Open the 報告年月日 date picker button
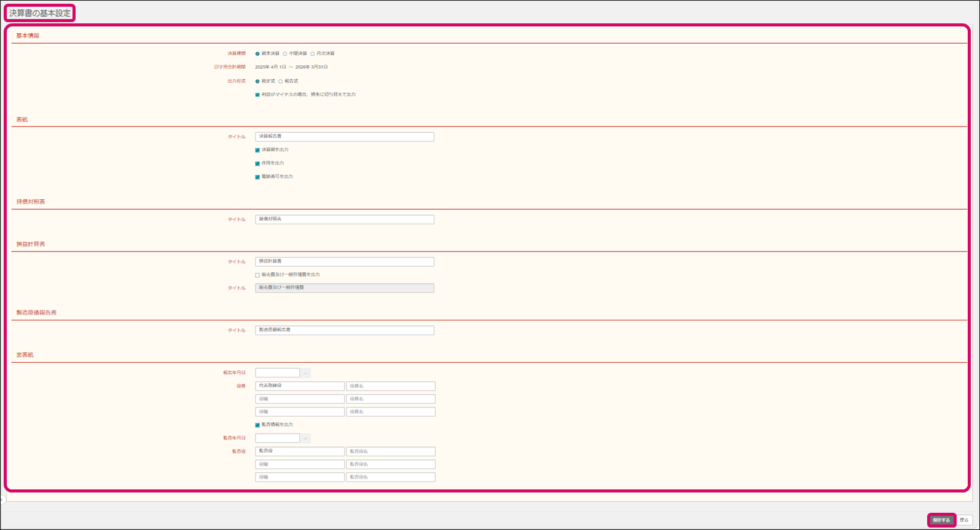 [305, 373]
